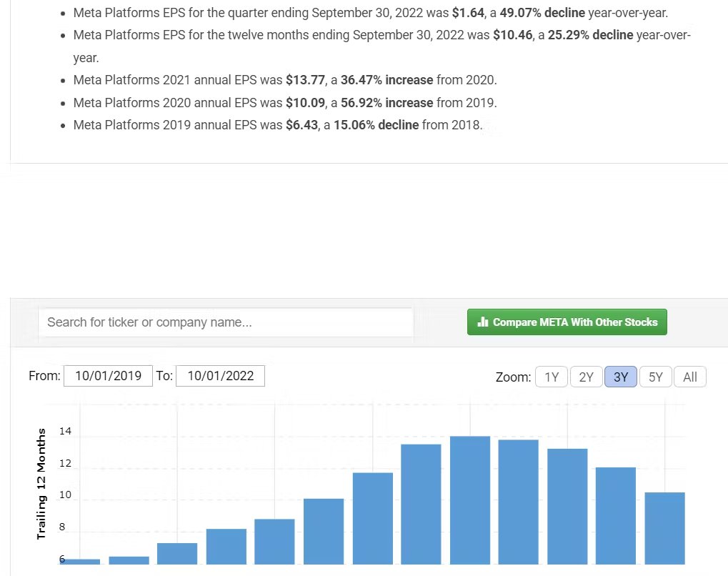
Task: Click the To date field 10/01/2022
Action: (220, 376)
